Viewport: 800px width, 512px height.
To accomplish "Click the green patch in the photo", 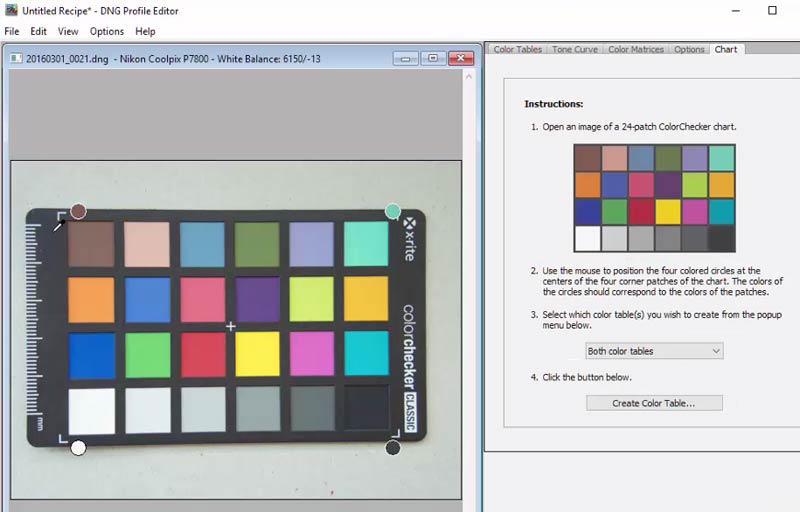I will (x=148, y=355).
